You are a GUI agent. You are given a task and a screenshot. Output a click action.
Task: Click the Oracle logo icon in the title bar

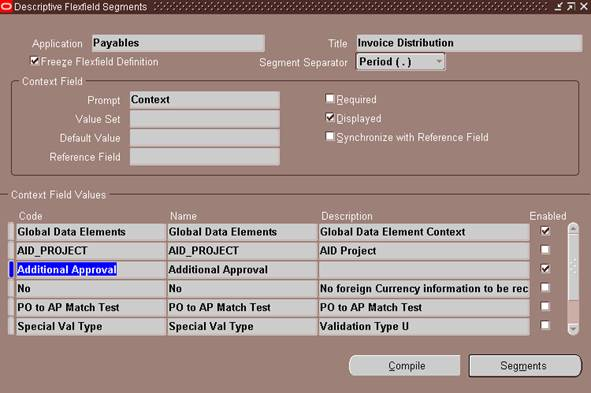(6, 7)
